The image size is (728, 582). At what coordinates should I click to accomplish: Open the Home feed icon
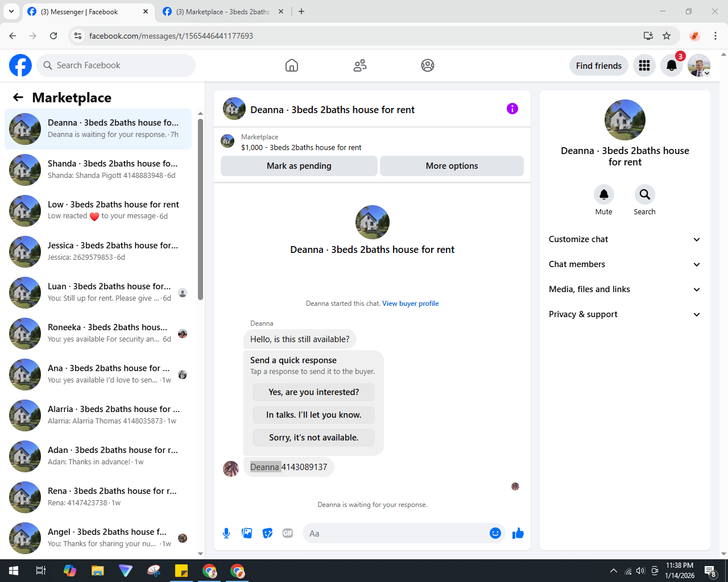coord(292,65)
